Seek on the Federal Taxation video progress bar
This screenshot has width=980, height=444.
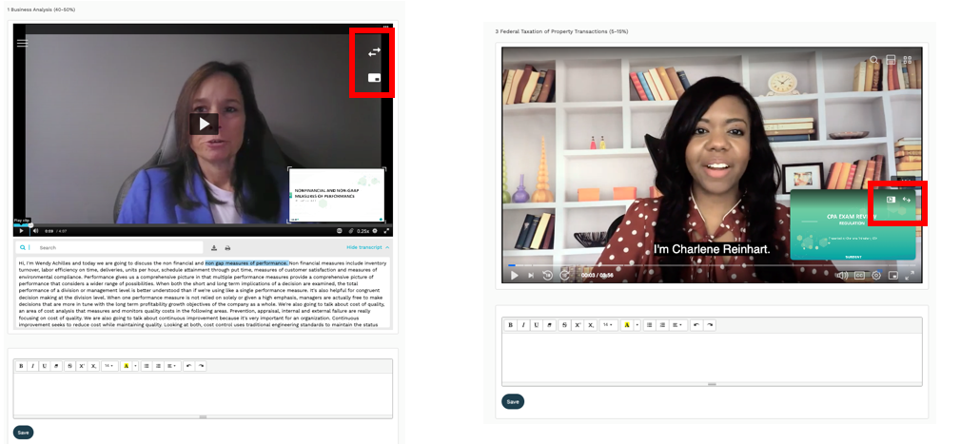(712, 265)
